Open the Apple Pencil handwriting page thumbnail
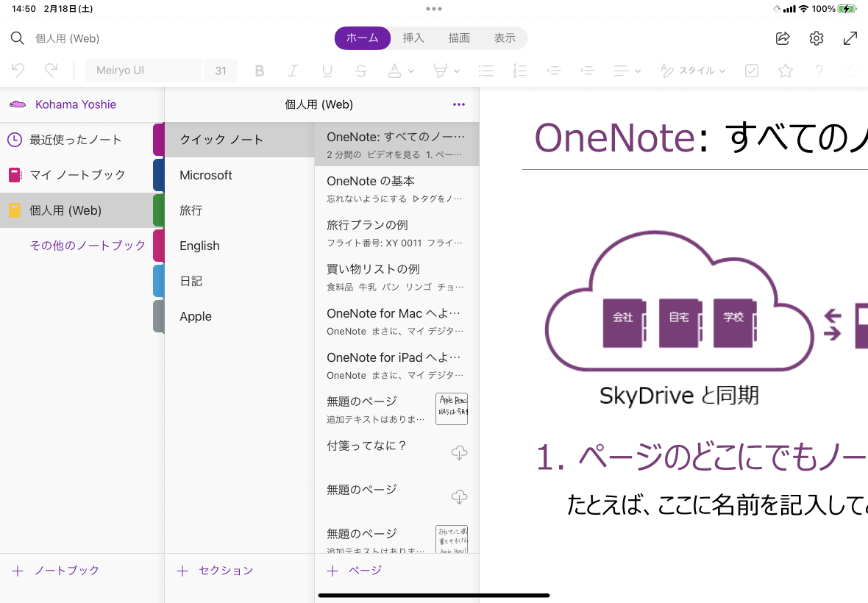 point(452,409)
